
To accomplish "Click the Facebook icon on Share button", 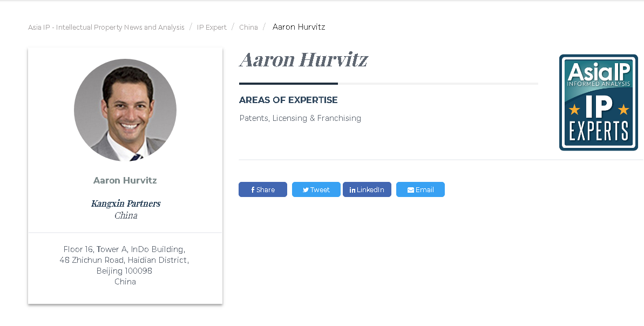I will (x=253, y=189).
